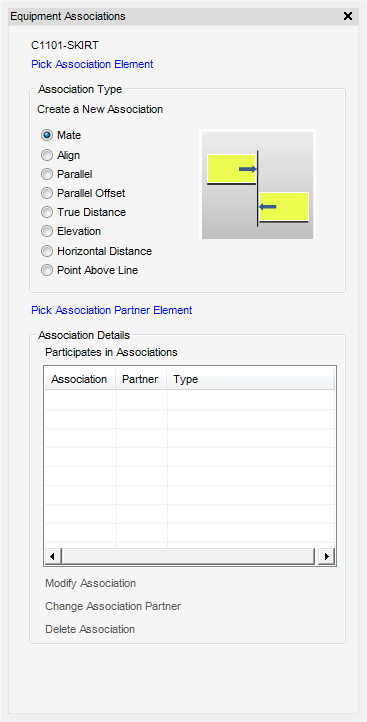
Task: Click the horizontal scrollbar track
Action: pyautogui.click(x=189, y=556)
